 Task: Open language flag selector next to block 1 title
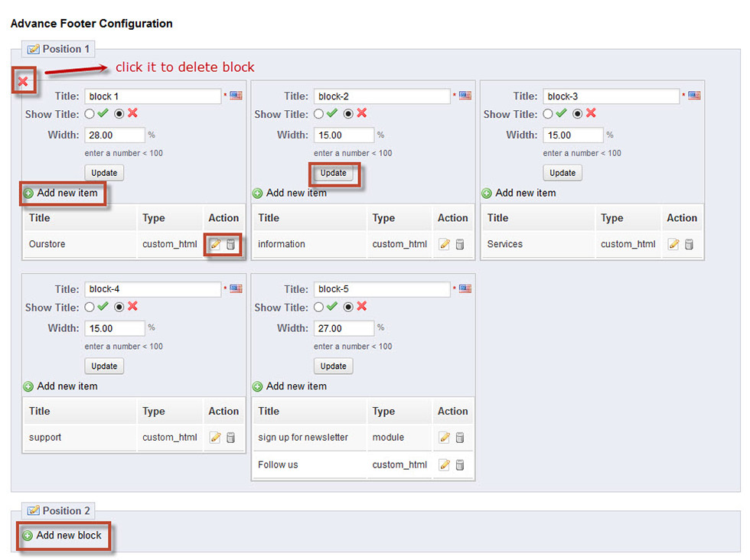tap(236, 95)
